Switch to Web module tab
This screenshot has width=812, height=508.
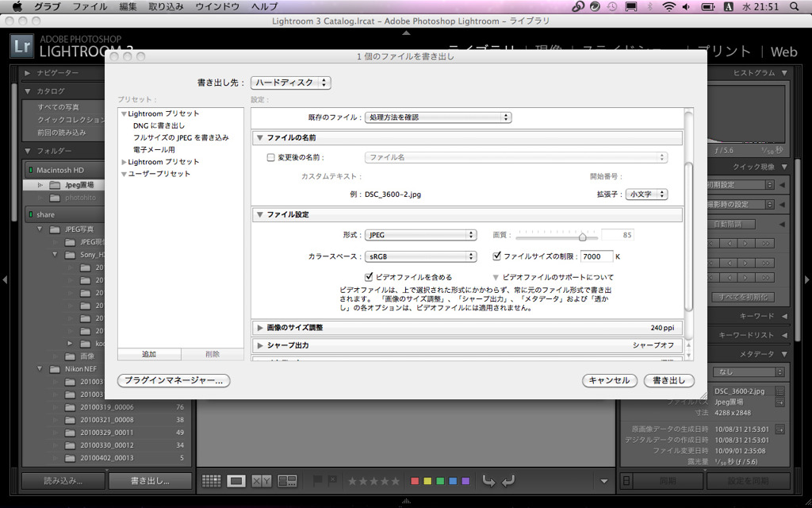point(783,52)
